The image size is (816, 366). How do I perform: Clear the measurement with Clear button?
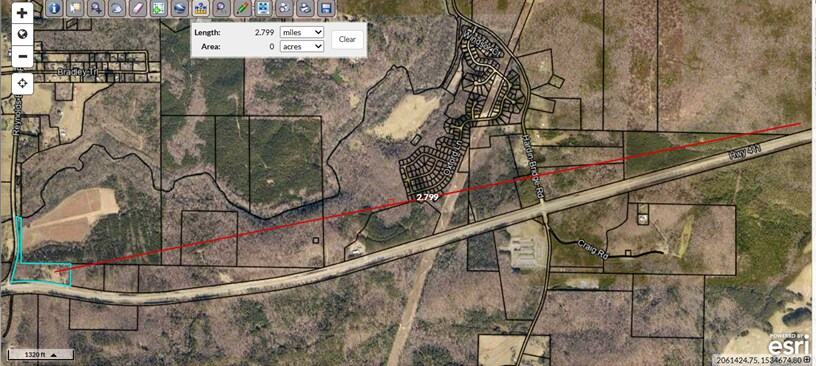coord(347,39)
